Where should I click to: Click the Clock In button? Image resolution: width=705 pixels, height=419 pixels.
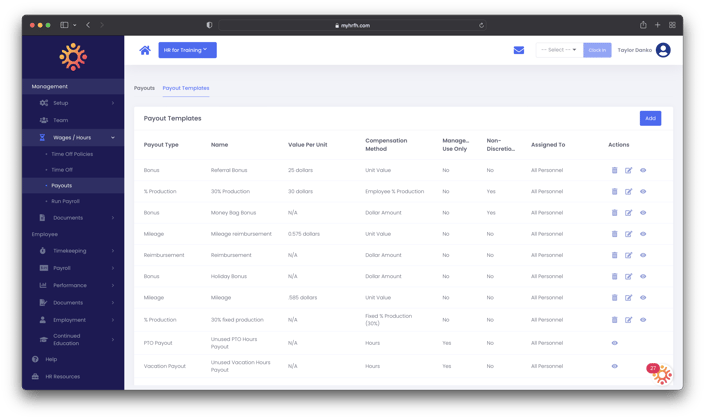pyautogui.click(x=597, y=50)
